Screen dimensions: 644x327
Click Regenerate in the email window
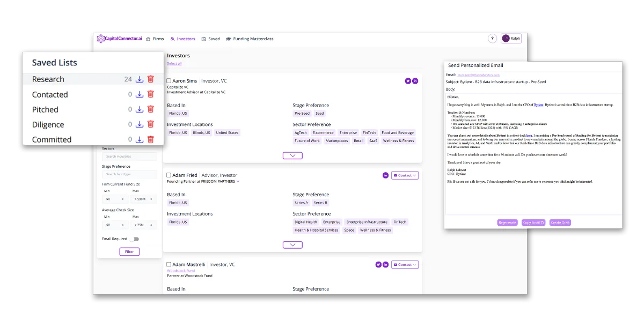[508, 222]
